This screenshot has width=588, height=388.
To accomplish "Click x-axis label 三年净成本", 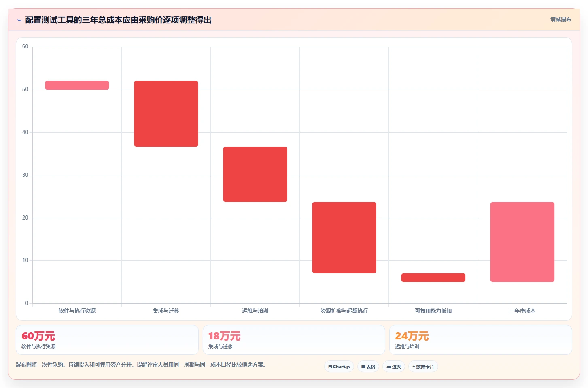I will pyautogui.click(x=522, y=311).
